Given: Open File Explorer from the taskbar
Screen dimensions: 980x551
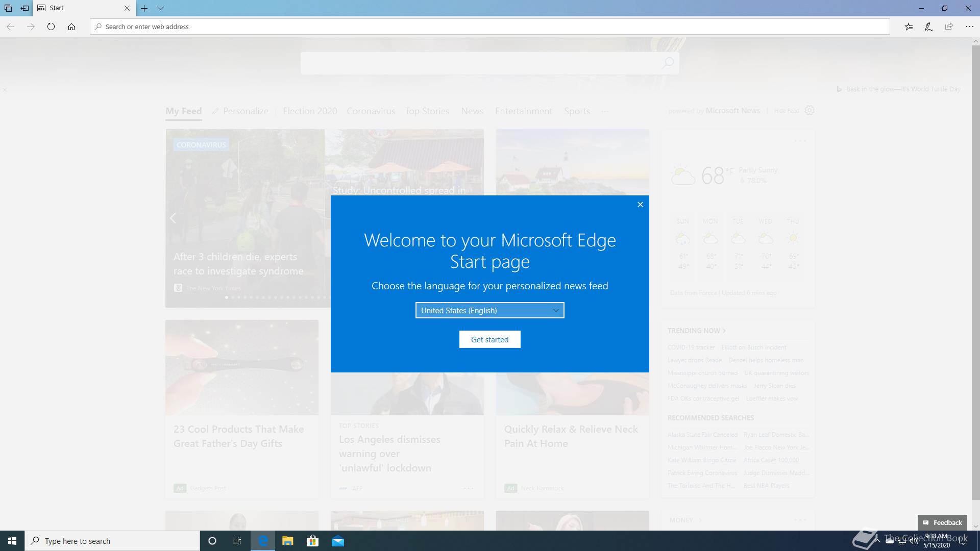Looking at the screenshot, I should [287, 541].
